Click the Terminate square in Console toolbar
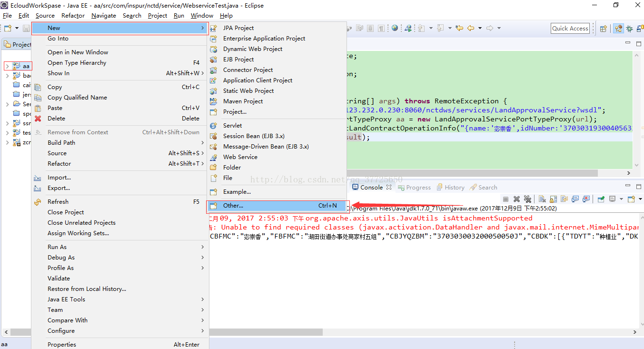 [x=505, y=199]
